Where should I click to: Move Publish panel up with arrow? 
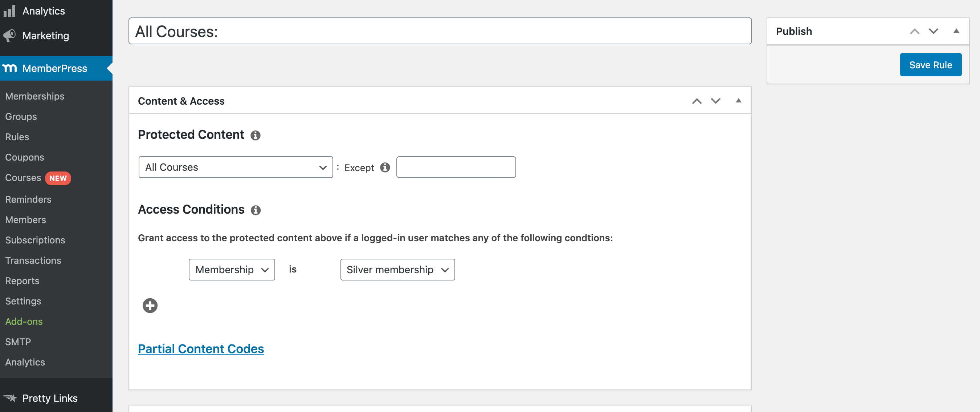(914, 31)
